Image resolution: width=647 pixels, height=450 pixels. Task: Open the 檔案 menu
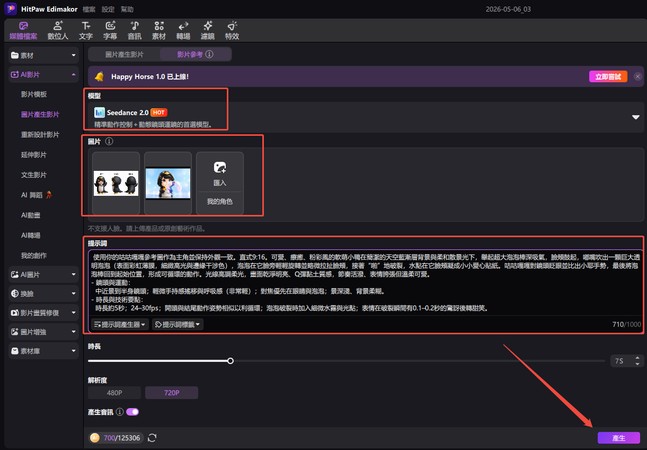tap(89, 9)
